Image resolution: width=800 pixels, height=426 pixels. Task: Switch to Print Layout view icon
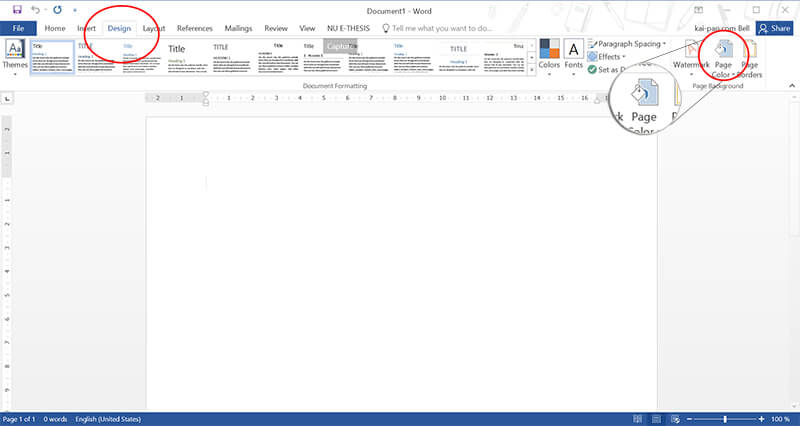(x=657, y=419)
